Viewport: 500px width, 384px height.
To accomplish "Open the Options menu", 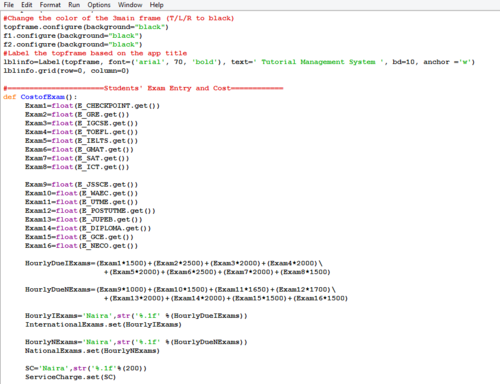I will pos(99,5).
